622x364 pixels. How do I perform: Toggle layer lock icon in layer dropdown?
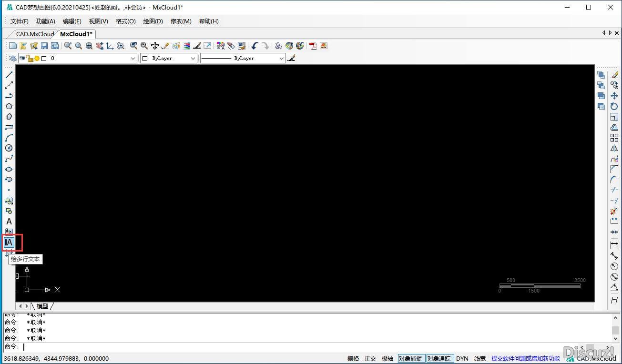(x=29, y=58)
